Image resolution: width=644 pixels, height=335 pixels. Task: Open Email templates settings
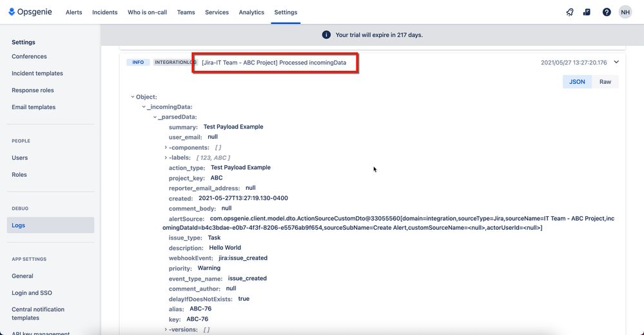pyautogui.click(x=34, y=107)
